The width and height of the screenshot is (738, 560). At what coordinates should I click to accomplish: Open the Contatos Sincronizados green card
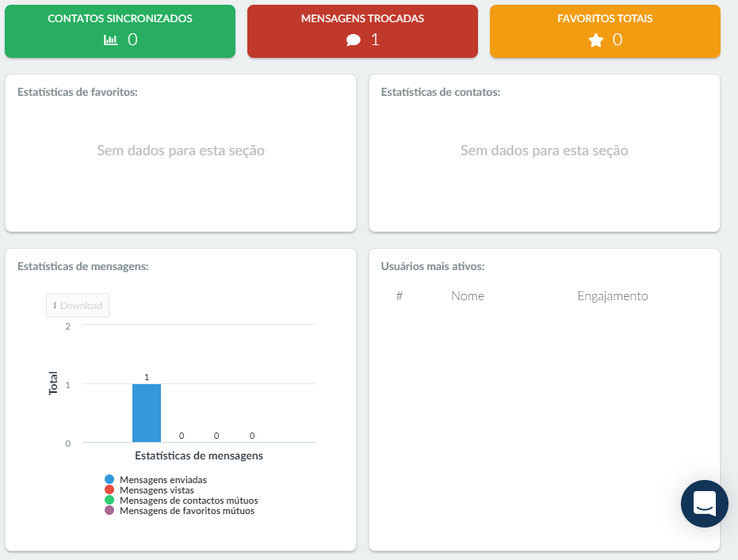[120, 32]
